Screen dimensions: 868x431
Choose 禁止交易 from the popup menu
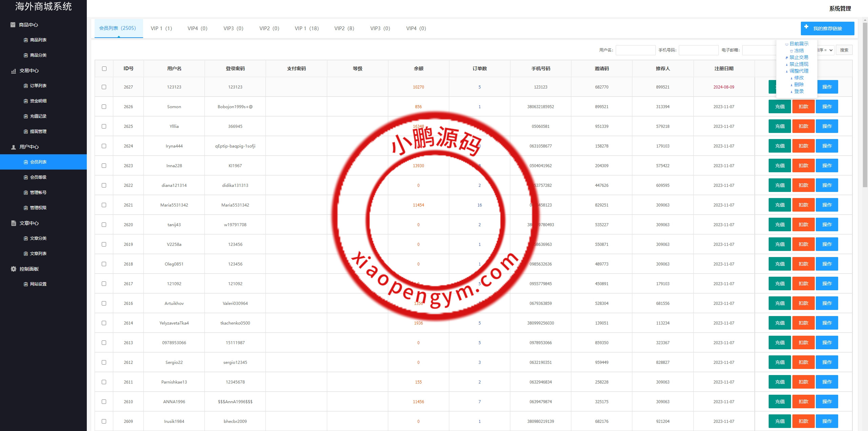[798, 57]
